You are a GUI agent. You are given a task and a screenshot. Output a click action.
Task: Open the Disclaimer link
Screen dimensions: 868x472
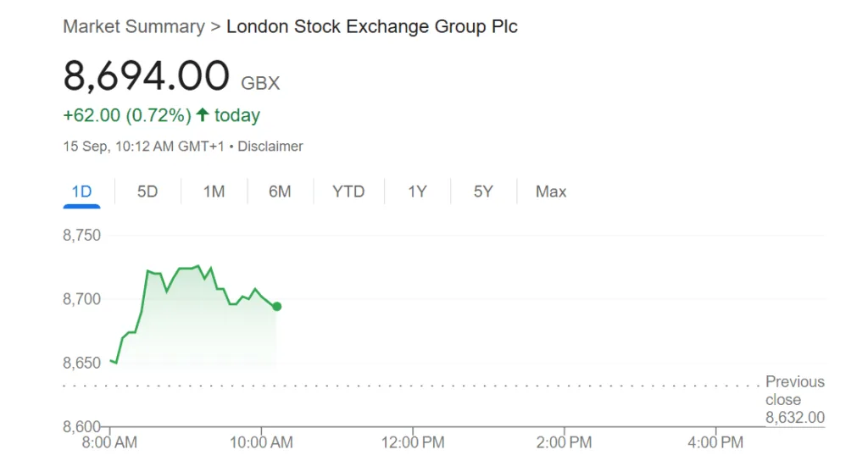270,147
